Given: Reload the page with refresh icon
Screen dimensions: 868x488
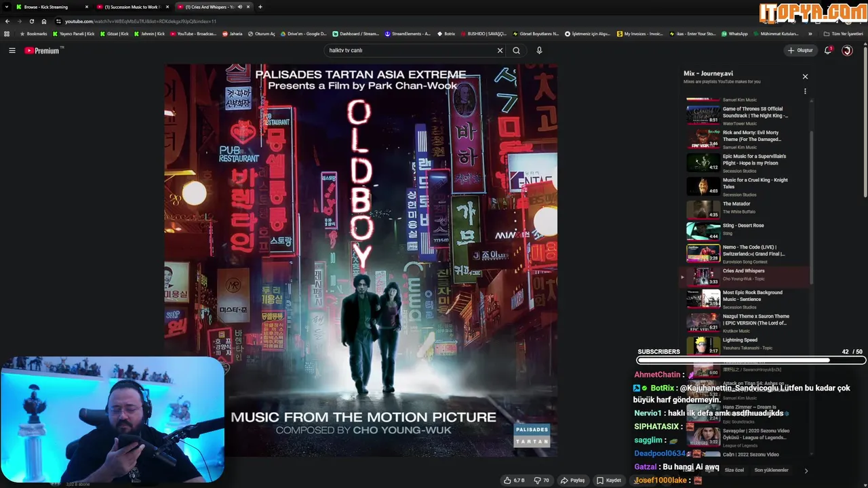Looking at the screenshot, I should pos(31,21).
